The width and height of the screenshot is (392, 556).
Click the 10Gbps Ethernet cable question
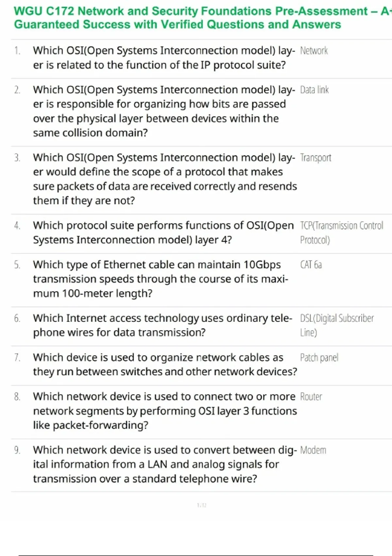coord(160,279)
